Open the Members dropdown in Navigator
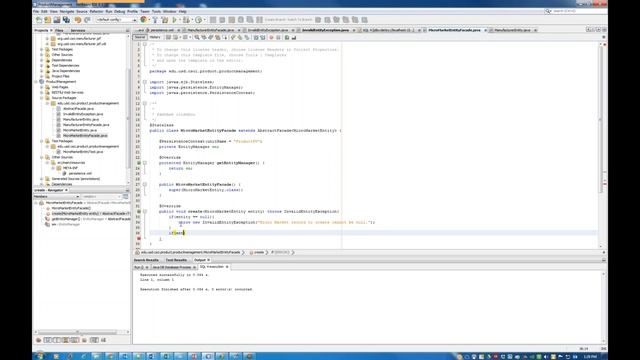640x360 pixels. pos(56,197)
